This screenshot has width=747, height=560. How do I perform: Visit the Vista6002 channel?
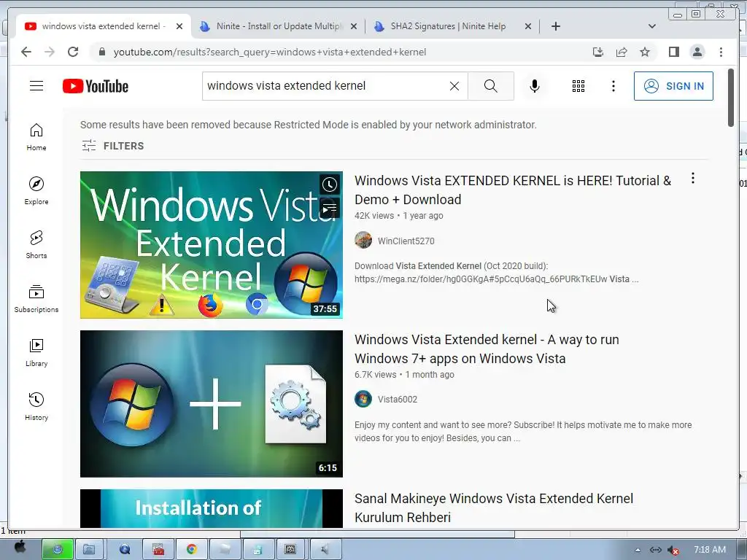[x=398, y=400]
